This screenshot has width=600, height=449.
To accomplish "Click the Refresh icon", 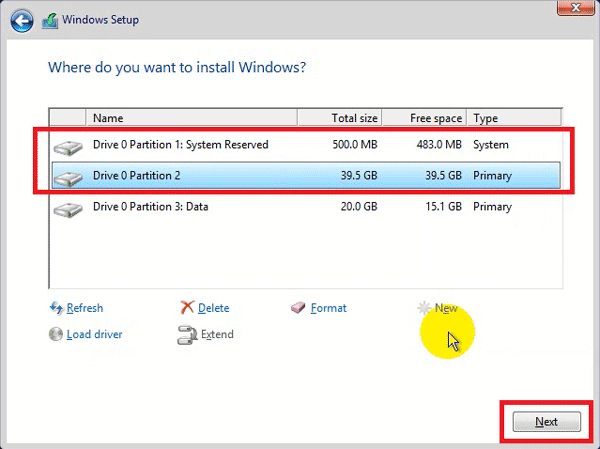I will point(56,308).
